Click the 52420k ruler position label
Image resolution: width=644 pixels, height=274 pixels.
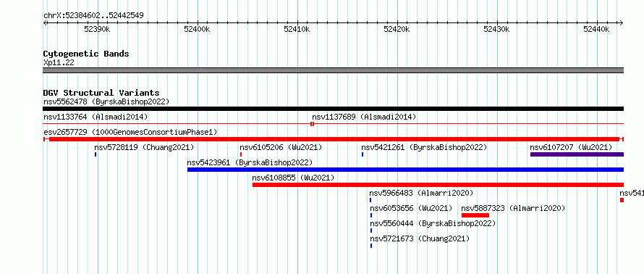[x=397, y=29]
